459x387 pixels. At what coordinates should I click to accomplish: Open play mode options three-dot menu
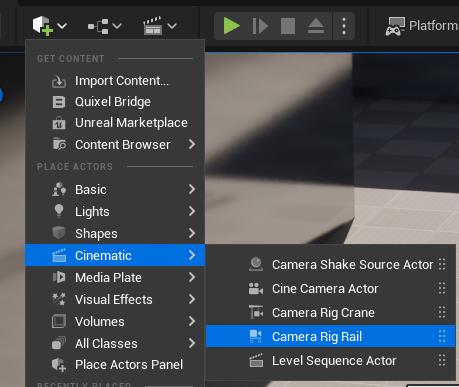click(344, 26)
